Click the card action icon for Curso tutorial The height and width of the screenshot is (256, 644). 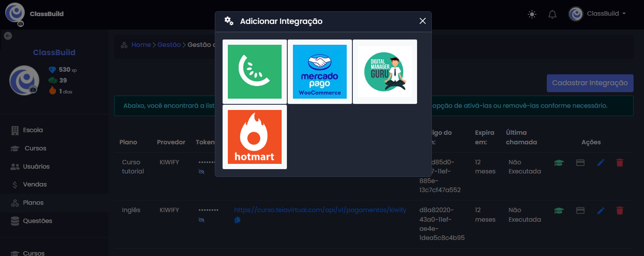[580, 163]
